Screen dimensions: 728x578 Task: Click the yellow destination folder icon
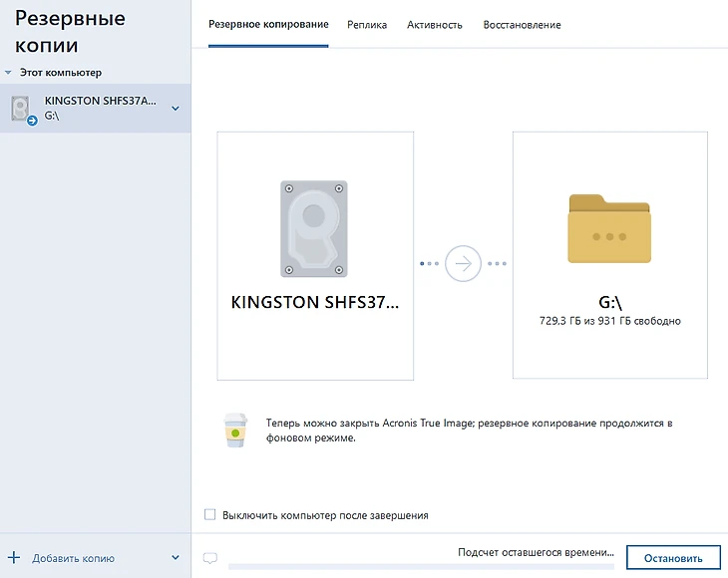coord(609,228)
